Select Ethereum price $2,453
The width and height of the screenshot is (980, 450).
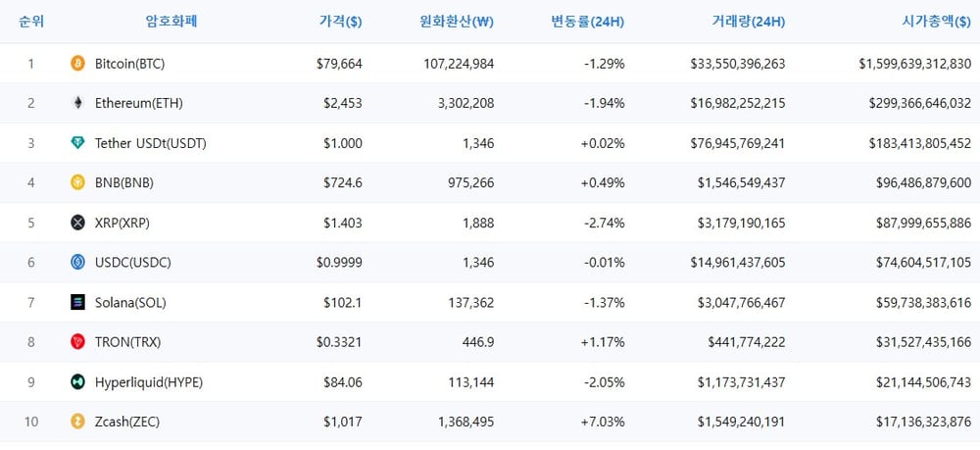(342, 104)
